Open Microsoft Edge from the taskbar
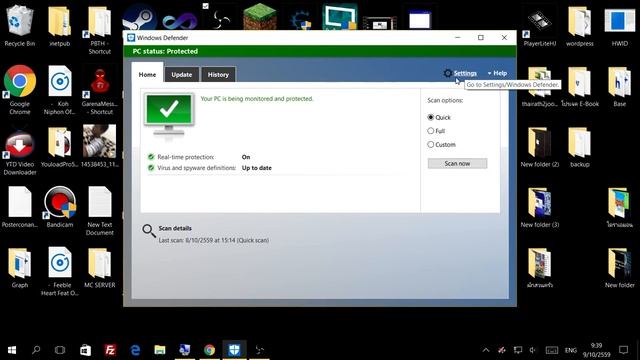Screen dimensions: 640x360 point(135,350)
